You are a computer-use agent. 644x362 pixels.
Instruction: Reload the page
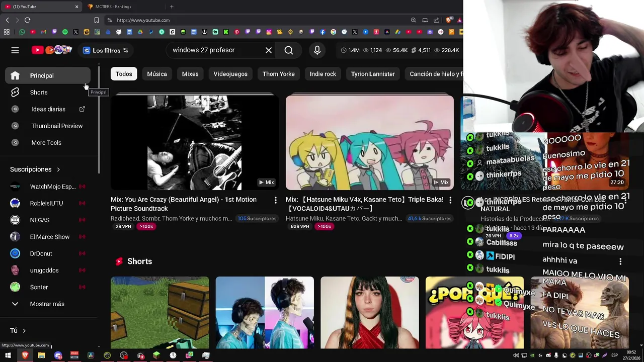pos(27,20)
